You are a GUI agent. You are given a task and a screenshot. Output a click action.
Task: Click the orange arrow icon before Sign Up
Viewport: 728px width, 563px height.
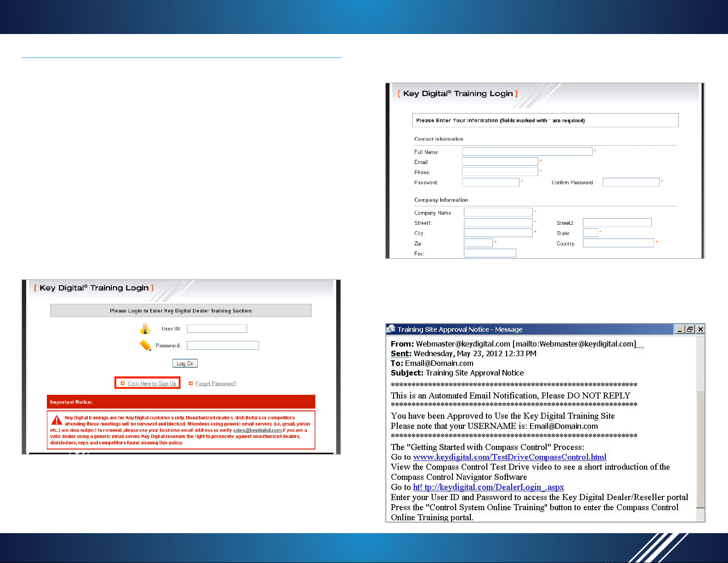(123, 383)
